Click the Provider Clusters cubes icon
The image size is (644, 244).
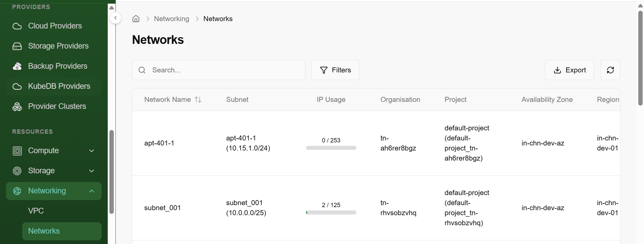pos(17,107)
